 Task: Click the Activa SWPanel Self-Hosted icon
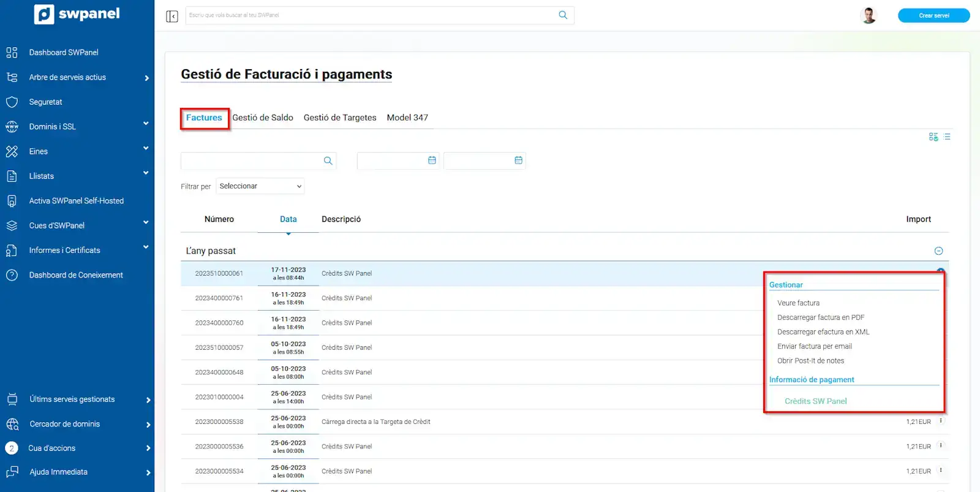[x=12, y=201]
